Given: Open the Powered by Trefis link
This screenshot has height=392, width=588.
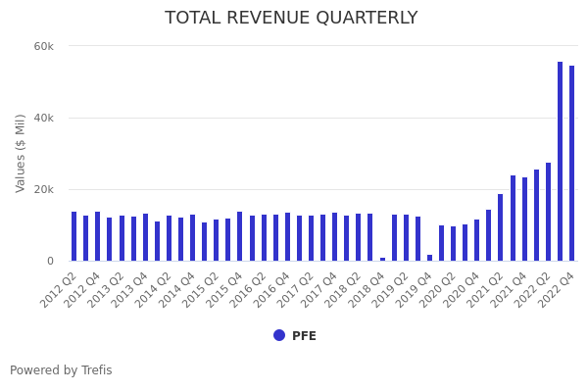Looking at the screenshot, I should pyautogui.click(x=61, y=370).
